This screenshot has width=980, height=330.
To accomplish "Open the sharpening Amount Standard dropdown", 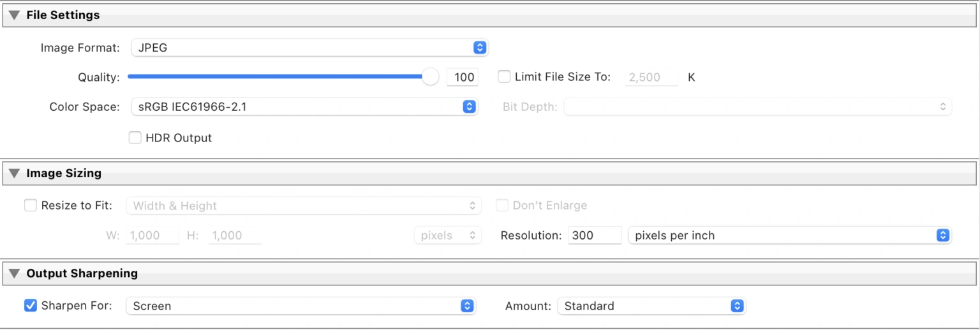I will (x=651, y=306).
